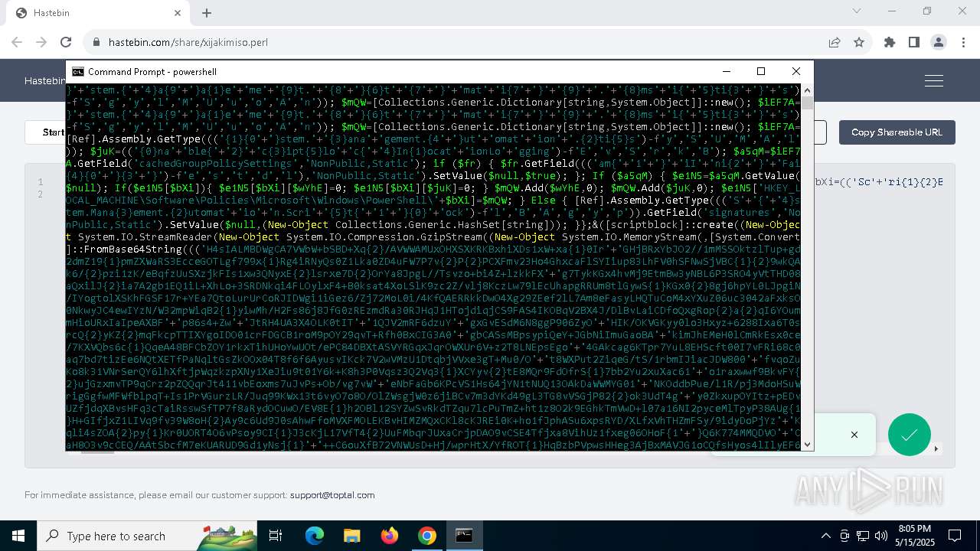
Task: Click Command Prompt window title icon
Action: click(77, 72)
